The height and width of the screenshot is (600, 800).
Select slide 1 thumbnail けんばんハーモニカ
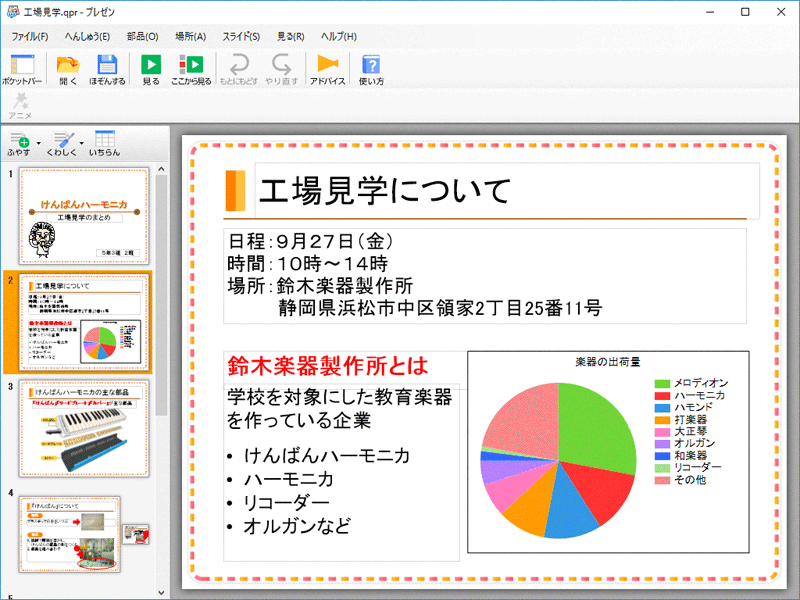84,216
